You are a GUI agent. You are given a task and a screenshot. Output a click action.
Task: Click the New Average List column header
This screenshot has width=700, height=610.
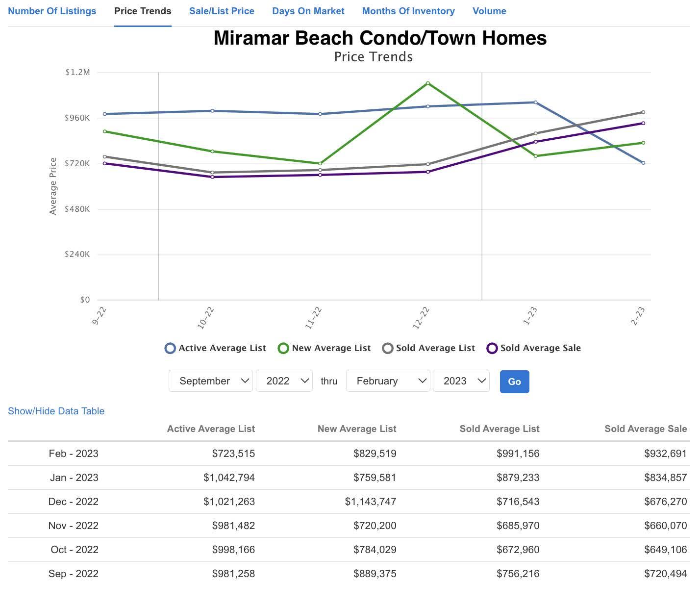click(357, 429)
